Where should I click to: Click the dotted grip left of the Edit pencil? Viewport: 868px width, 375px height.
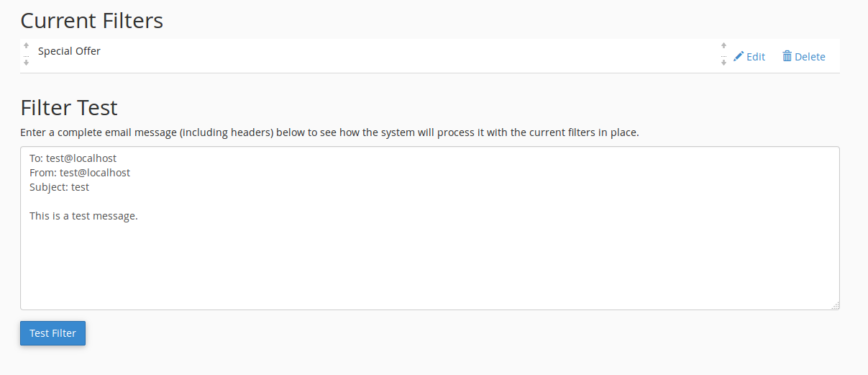(x=723, y=55)
